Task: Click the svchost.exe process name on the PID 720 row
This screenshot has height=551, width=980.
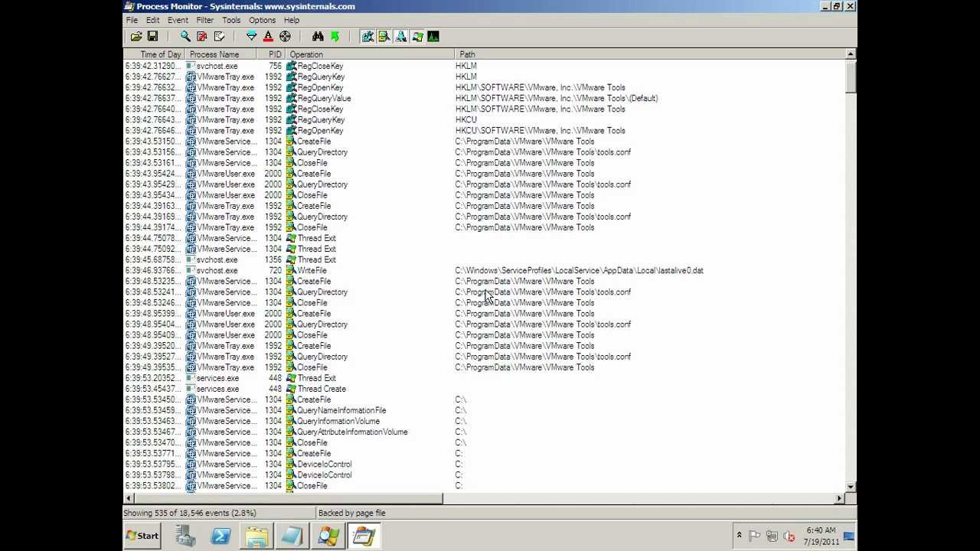Action: coord(217,270)
